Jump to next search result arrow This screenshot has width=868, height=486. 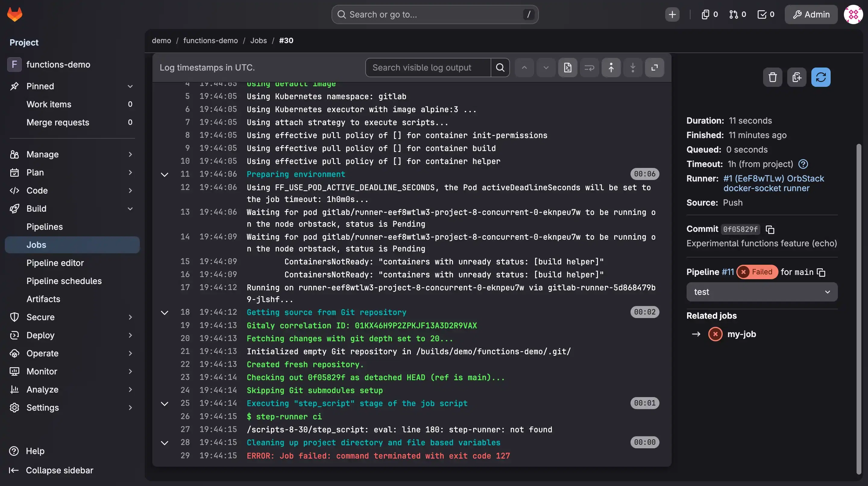546,68
